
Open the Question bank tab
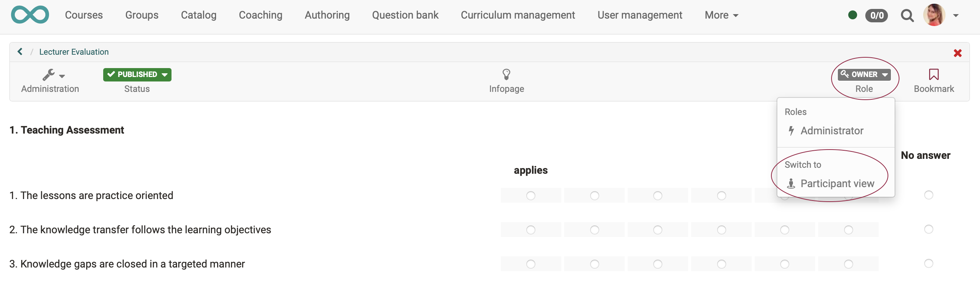coord(405,15)
